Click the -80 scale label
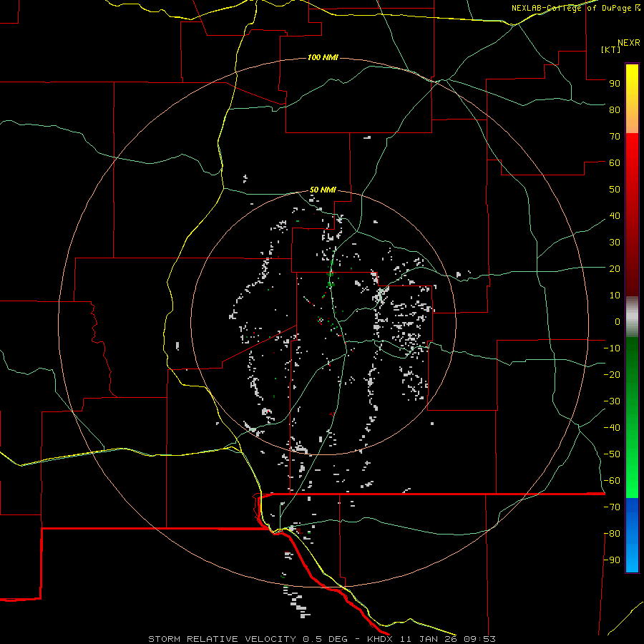The image size is (644, 644). click(x=612, y=534)
